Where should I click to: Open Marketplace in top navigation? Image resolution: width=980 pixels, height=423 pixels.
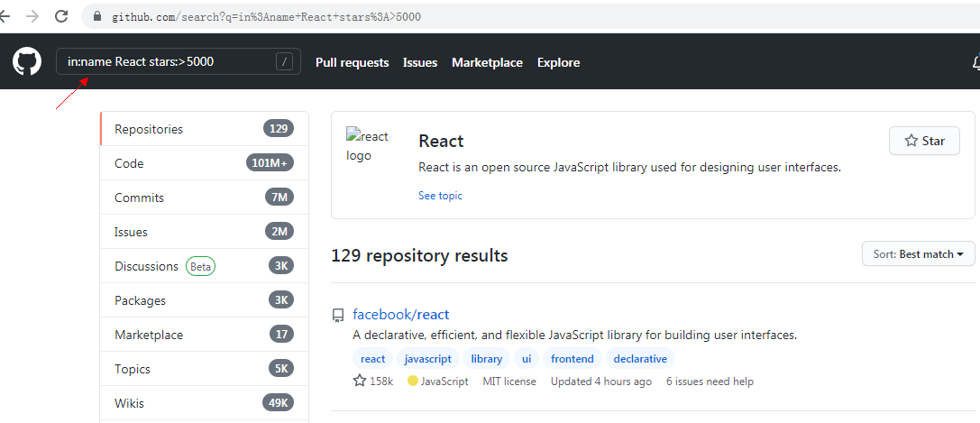[487, 62]
